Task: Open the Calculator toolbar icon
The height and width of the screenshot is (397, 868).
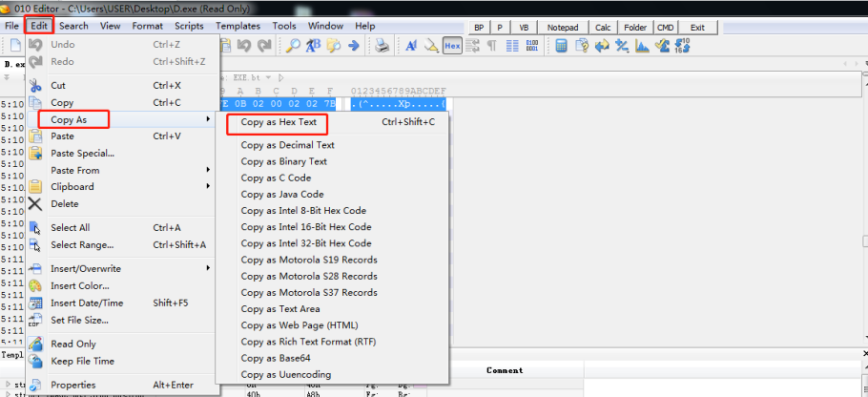Action: click(x=561, y=46)
